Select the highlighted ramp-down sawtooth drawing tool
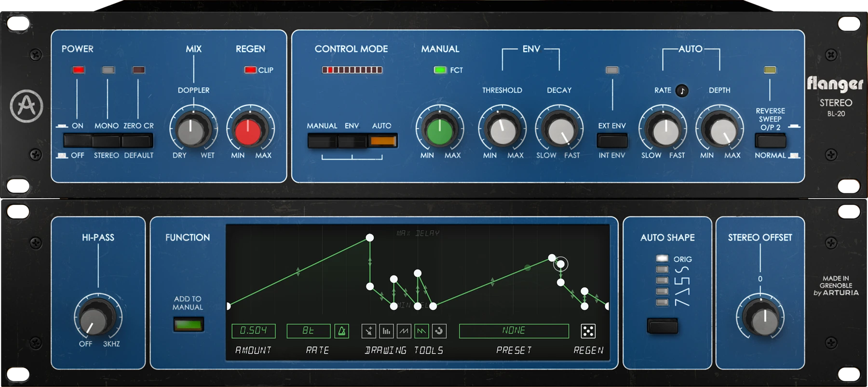Image resolution: width=868 pixels, height=387 pixels. point(421,331)
